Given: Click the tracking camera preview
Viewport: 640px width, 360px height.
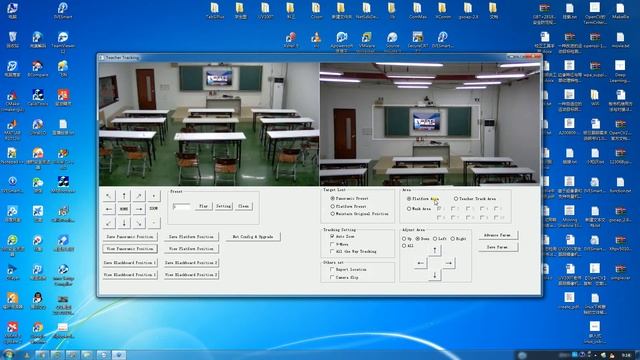Looking at the screenshot, I should [430, 124].
